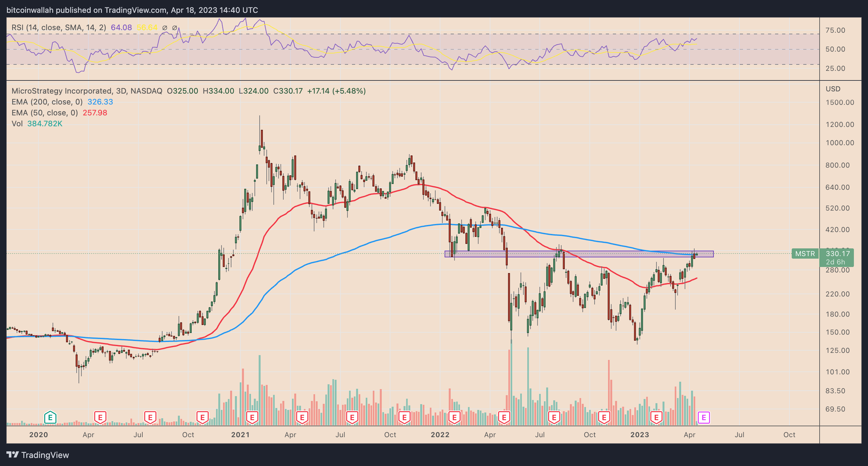Click the magenta upcoming earnings E marker
The width and height of the screenshot is (868, 466).
coord(704,418)
